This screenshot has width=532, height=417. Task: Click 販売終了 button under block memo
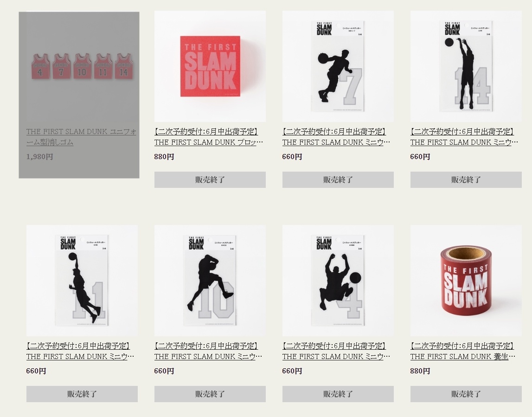point(210,180)
